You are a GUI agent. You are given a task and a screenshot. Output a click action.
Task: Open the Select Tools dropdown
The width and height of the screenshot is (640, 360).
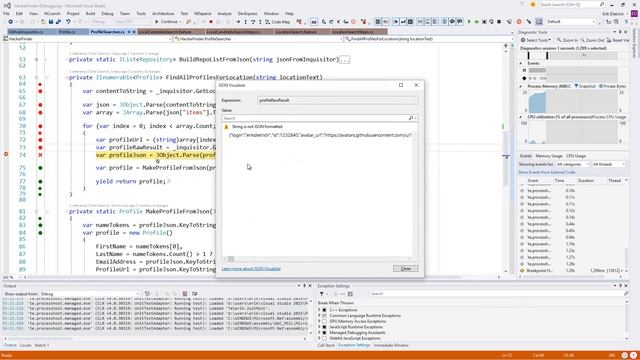click(x=536, y=40)
